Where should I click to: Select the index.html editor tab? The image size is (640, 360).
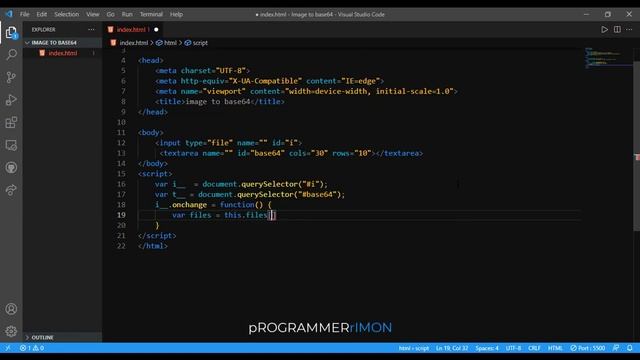point(133,29)
